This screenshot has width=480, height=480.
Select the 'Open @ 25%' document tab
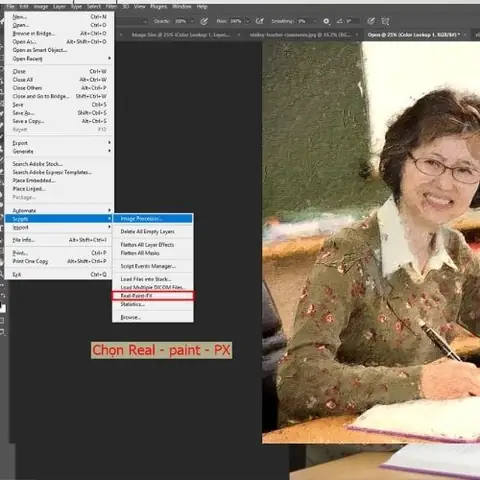pos(414,34)
